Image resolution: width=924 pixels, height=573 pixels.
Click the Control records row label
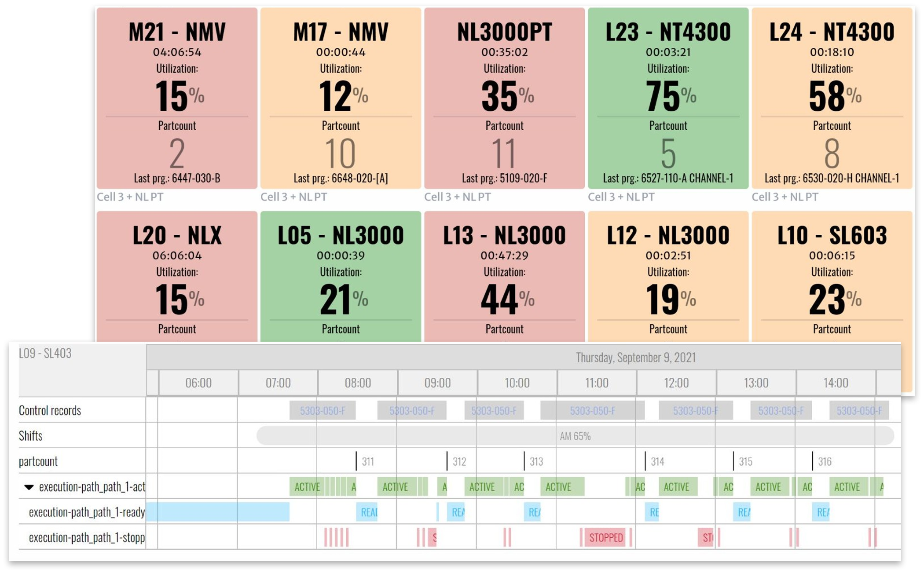point(50,410)
